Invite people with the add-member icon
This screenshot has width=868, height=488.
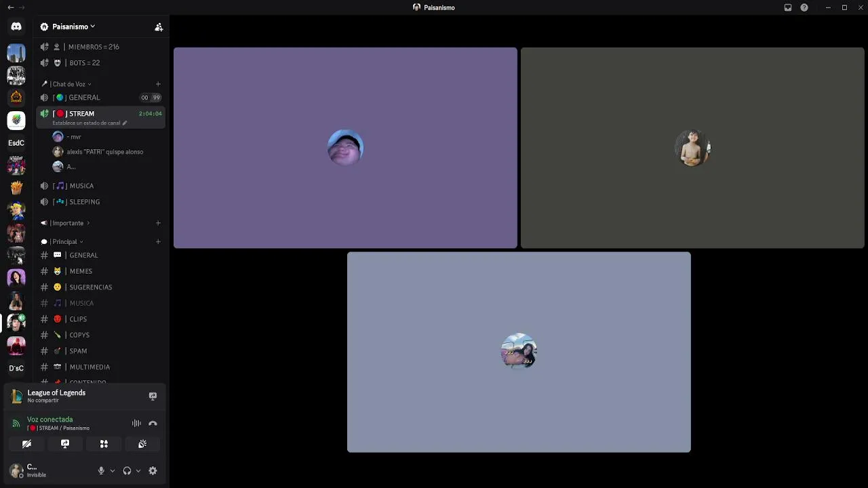tap(159, 27)
